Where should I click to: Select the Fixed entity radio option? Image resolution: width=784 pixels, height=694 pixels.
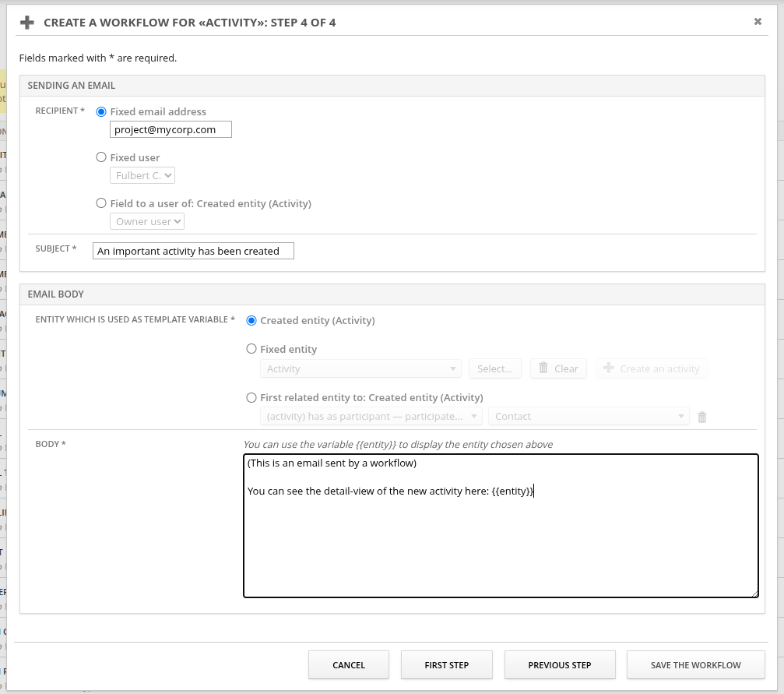click(251, 349)
